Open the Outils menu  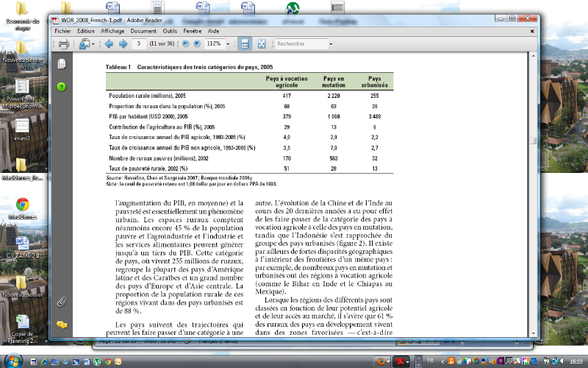pyautogui.click(x=170, y=31)
